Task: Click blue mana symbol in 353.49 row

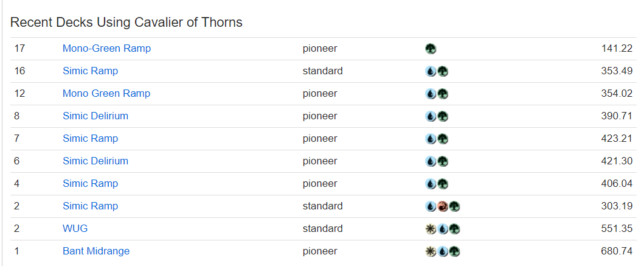Action: point(431,71)
